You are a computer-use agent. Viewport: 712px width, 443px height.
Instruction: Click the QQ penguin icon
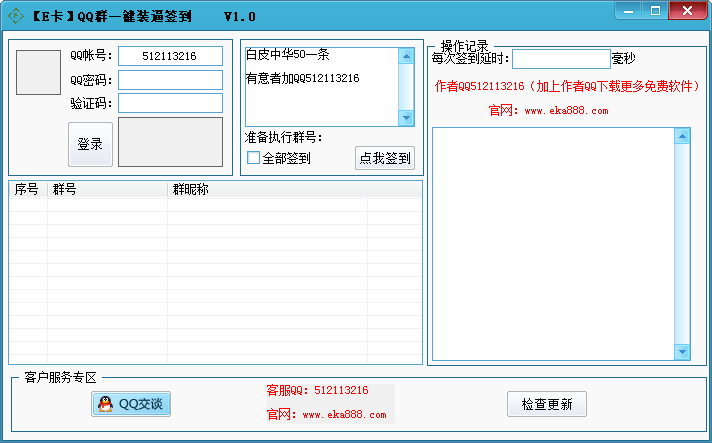105,404
